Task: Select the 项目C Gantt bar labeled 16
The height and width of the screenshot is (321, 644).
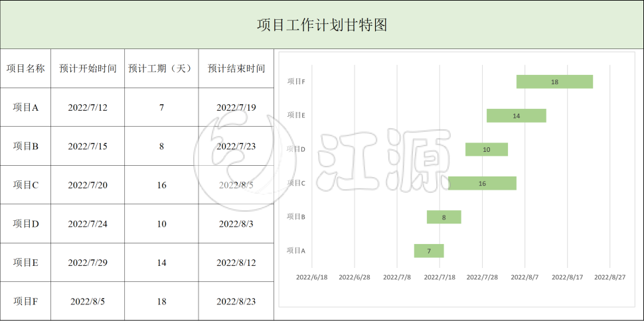Action: click(482, 183)
